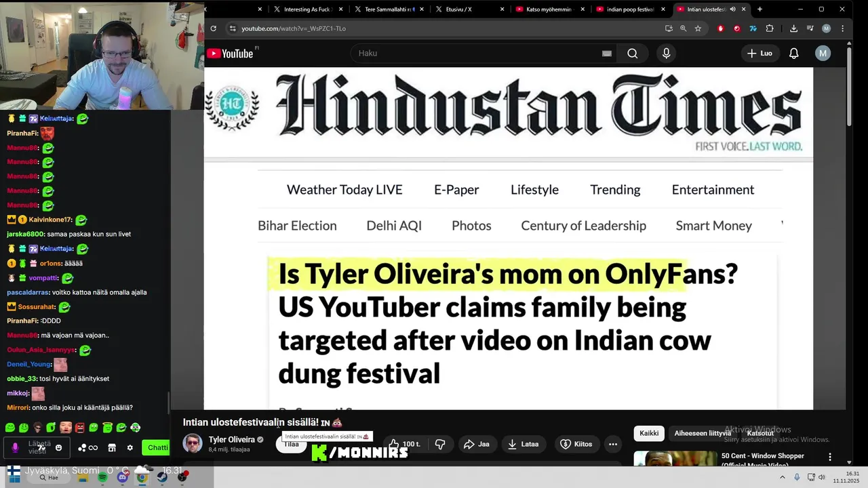The width and height of the screenshot is (868, 488).
Task: Open Discord from the taskbar
Action: click(x=122, y=477)
